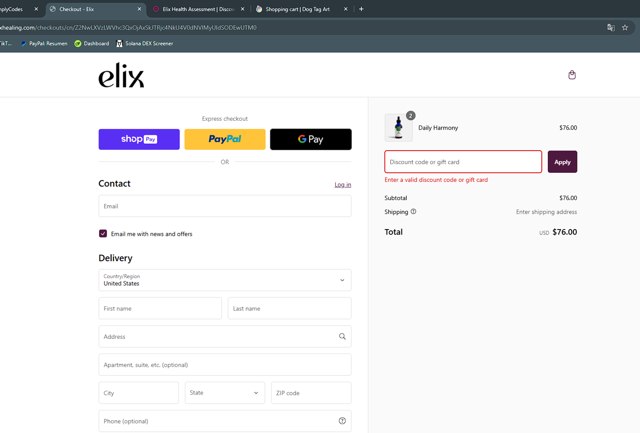Open the State dropdown
Screen dimensions: 640x433
225,393
